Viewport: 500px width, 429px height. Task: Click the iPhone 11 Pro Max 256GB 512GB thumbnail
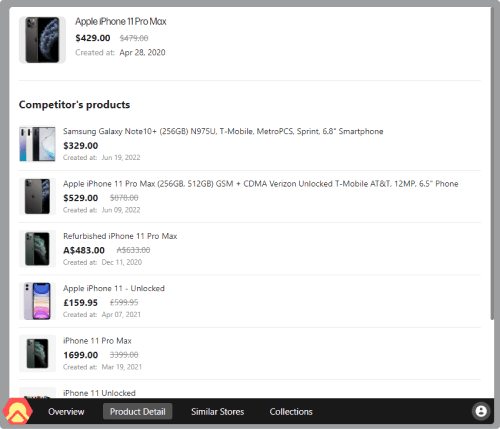tap(37, 196)
